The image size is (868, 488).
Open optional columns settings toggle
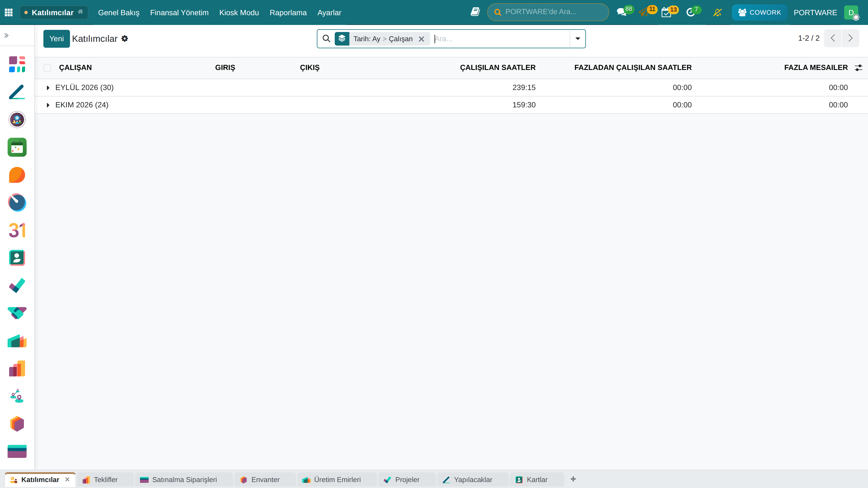[858, 68]
